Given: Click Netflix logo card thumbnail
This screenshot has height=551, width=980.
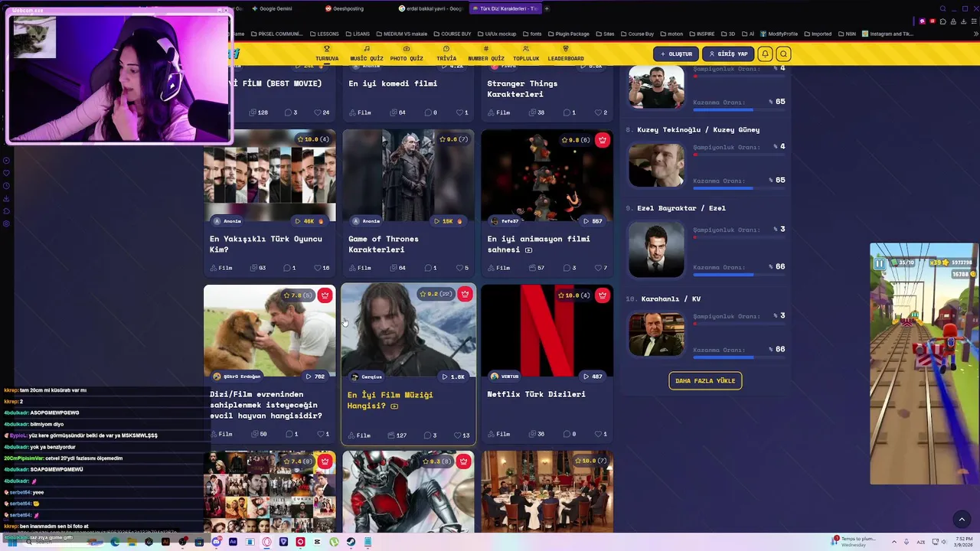Looking at the screenshot, I should coord(547,331).
